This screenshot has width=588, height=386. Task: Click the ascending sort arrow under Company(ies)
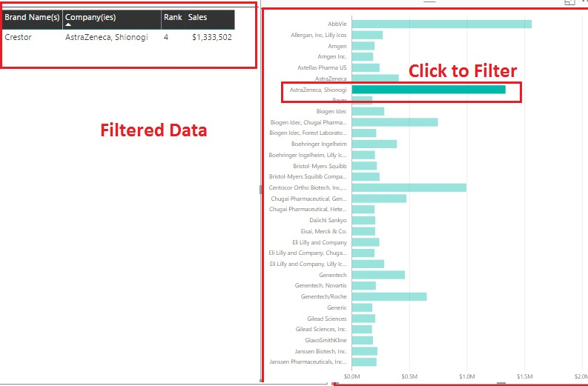(x=68, y=24)
